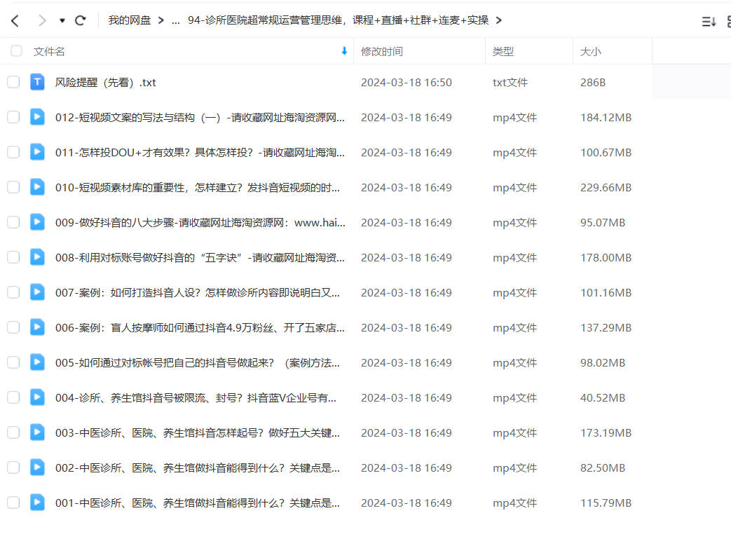This screenshot has height=560, width=731.
Task: Check the box for 011-怎样投DOU+ file
Action: (13, 152)
